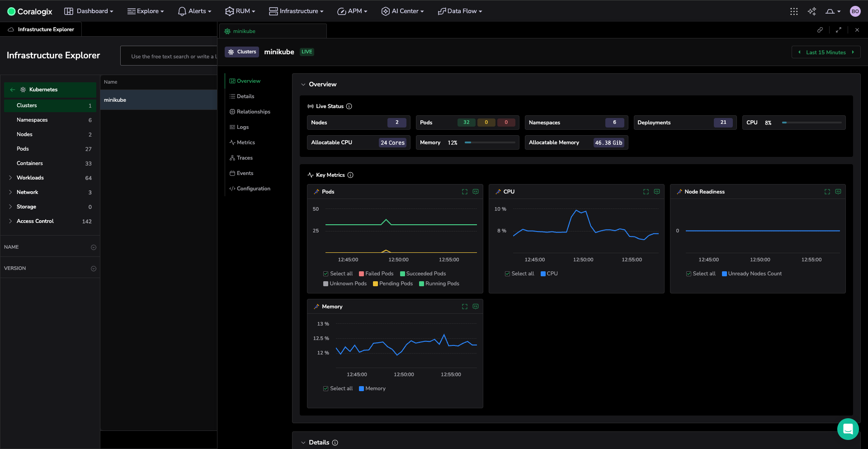This screenshot has height=449, width=868.
Task: Open the Alerts dropdown menu
Action: coord(194,11)
